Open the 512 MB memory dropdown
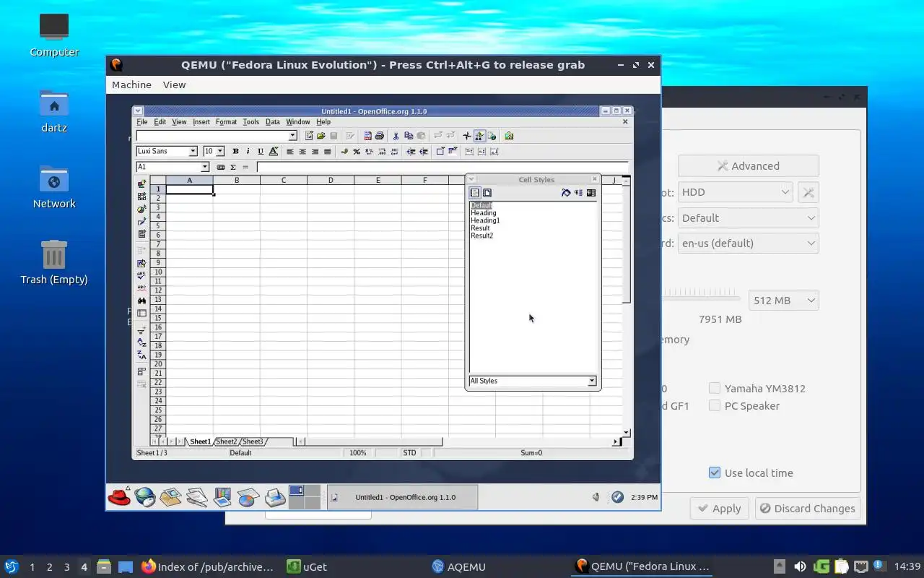Image resolution: width=924 pixels, height=578 pixels. 783,300
